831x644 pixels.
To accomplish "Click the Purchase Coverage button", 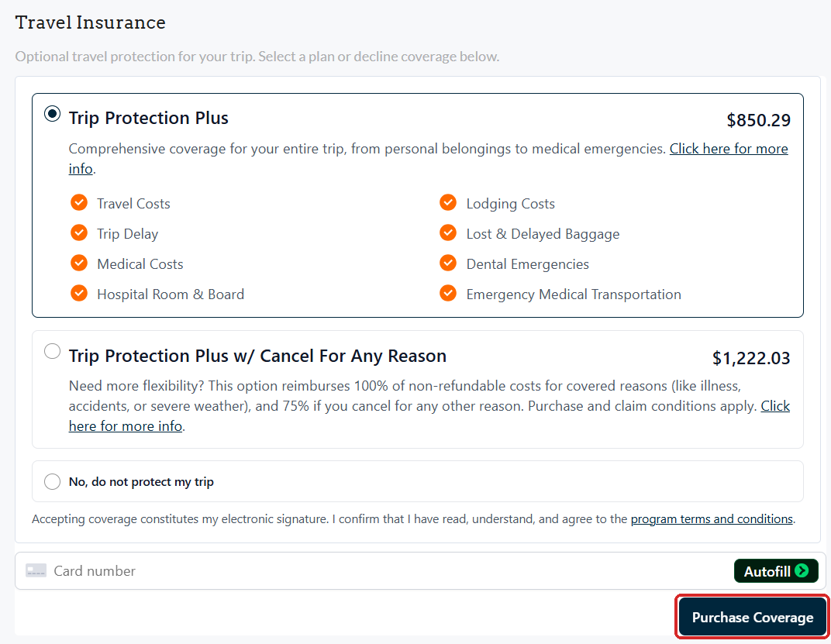I will tap(752, 617).
